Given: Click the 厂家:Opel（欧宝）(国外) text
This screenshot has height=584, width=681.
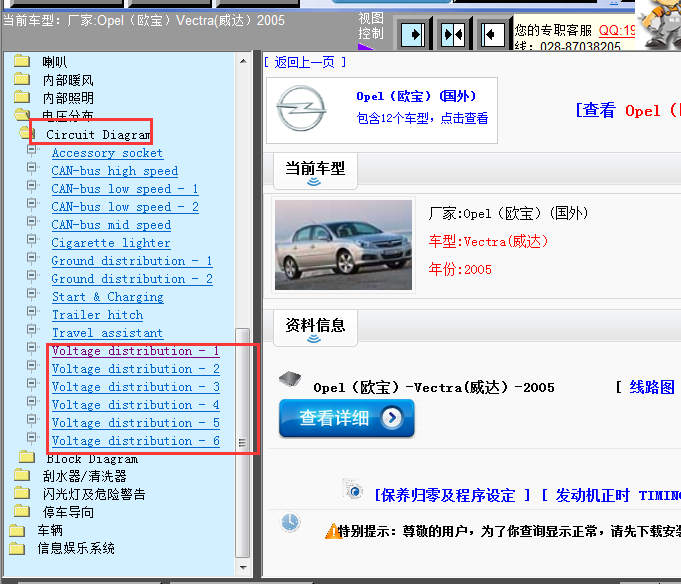Looking at the screenshot, I should point(508,213).
